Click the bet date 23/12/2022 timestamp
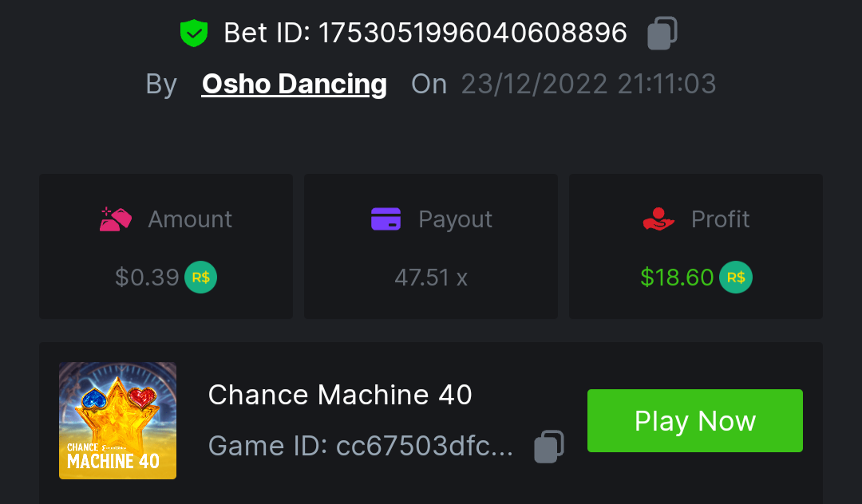 click(588, 84)
